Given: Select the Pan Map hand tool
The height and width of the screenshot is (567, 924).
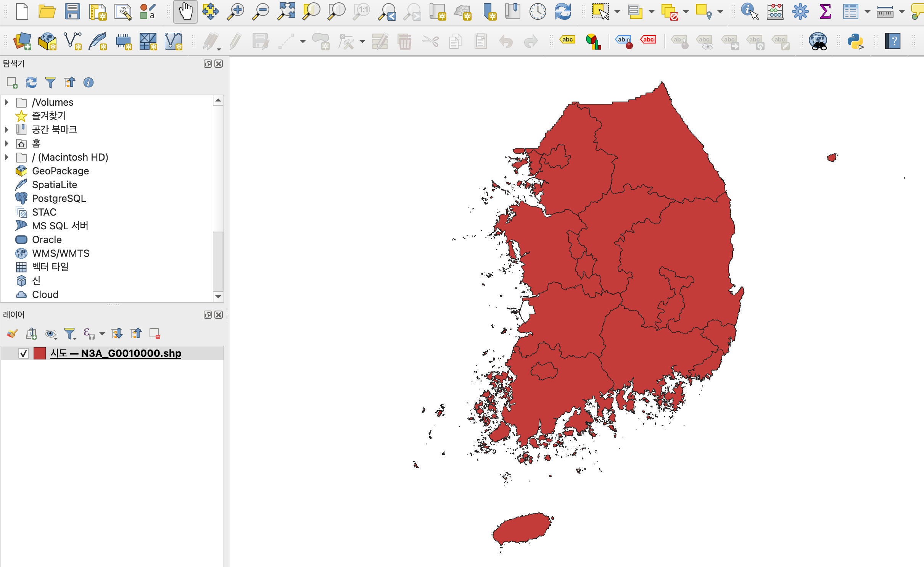Looking at the screenshot, I should 185,11.
